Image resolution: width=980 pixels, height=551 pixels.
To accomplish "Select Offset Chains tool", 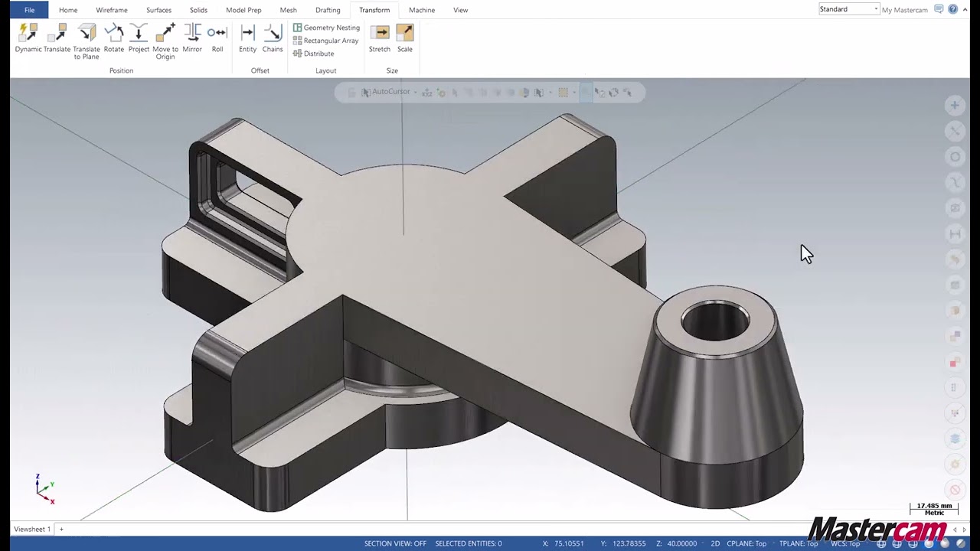I will click(x=273, y=38).
